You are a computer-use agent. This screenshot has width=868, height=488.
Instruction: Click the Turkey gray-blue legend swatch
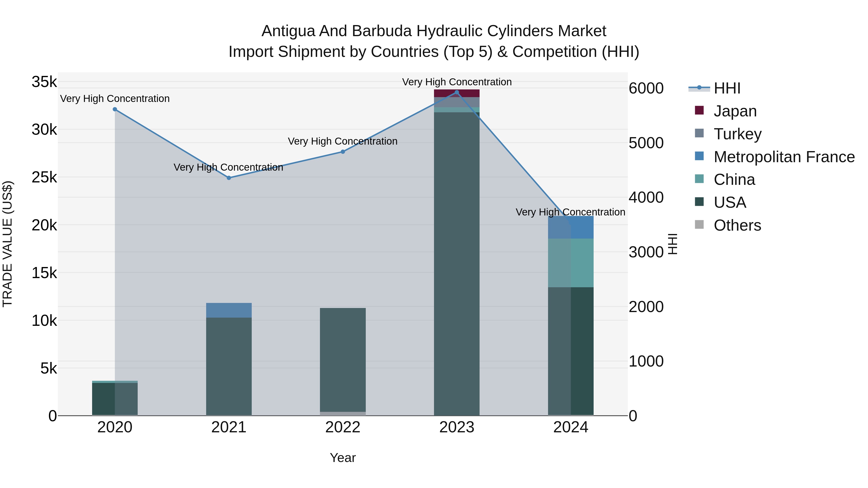tap(699, 133)
